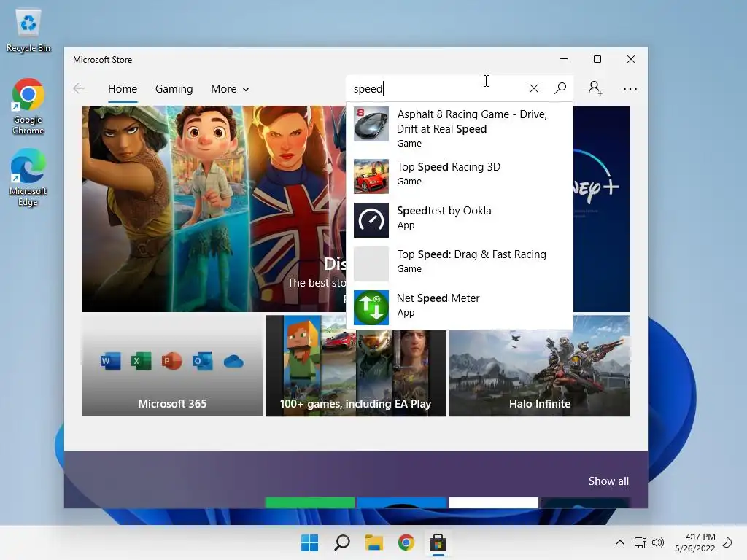Click the magnifier search icon in Store
Screen dimensions: 747x560
560,88
